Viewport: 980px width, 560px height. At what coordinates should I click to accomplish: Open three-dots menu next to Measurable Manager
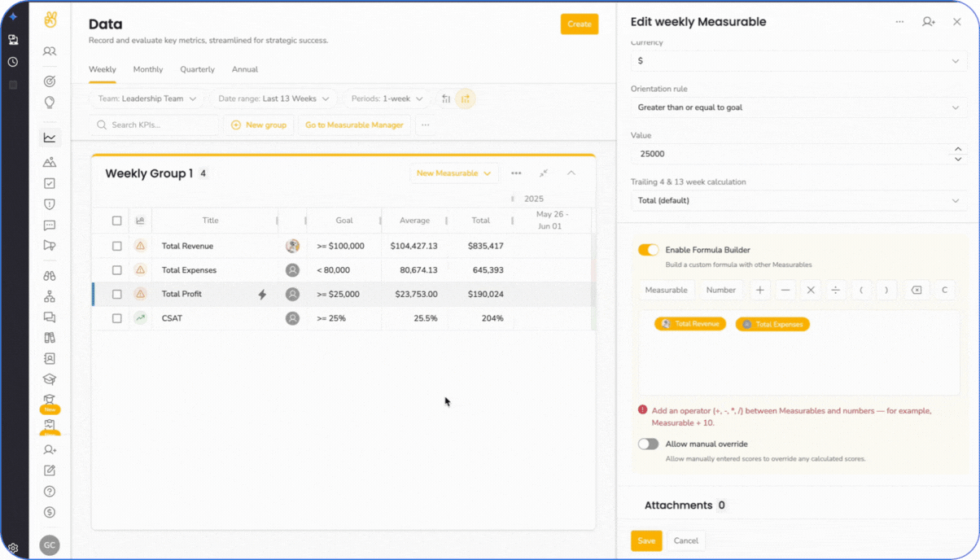[426, 125]
